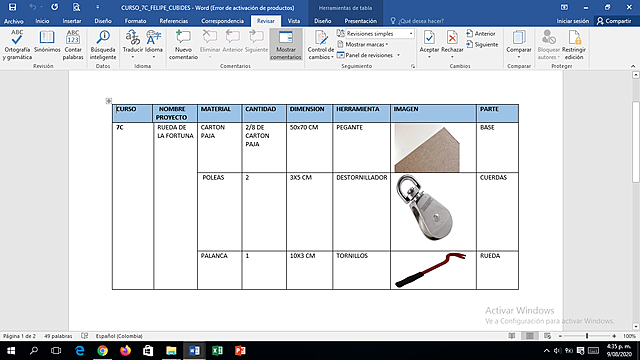
Task: Click Iniciar sesión link
Action: [x=573, y=21]
